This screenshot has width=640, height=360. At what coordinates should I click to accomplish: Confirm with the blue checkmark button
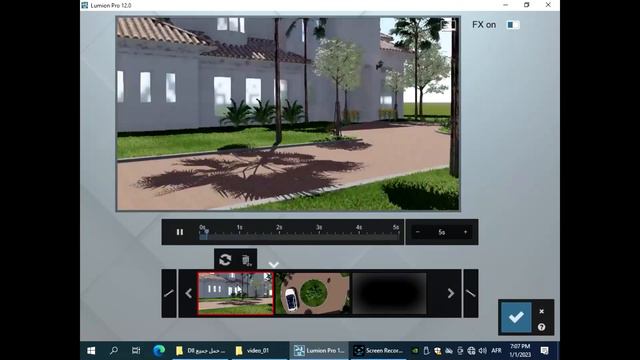(516, 317)
